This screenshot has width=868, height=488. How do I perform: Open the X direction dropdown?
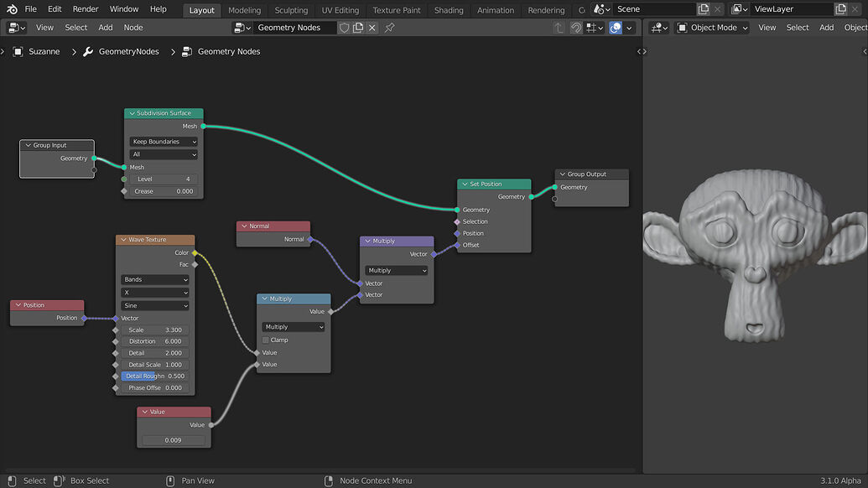(x=155, y=293)
